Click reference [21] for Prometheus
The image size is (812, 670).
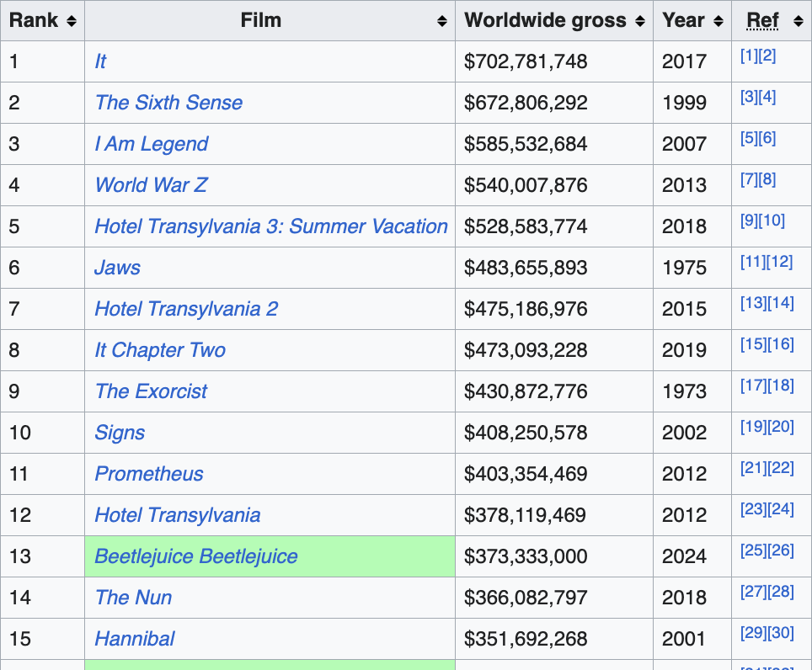754,468
